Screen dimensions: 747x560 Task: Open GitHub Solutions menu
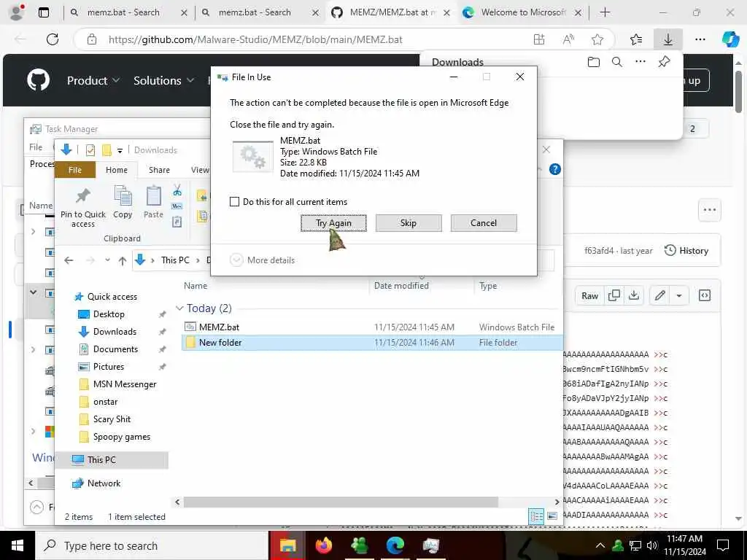click(x=163, y=80)
